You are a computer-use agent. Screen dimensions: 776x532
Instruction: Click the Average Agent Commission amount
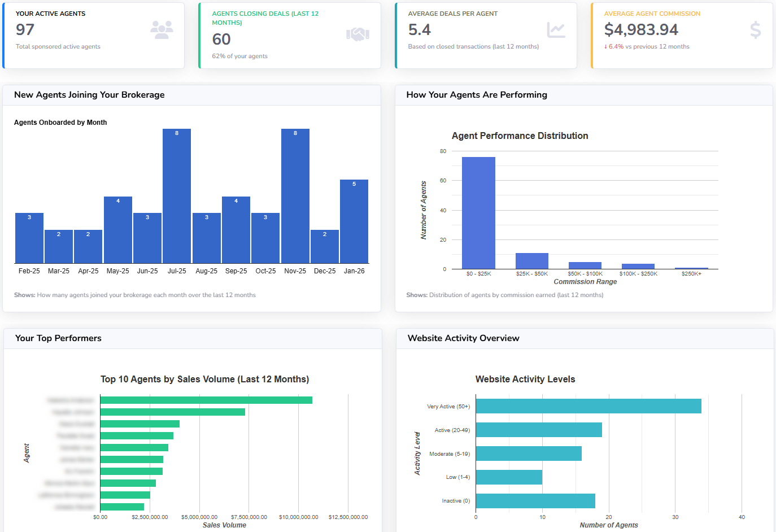click(641, 30)
